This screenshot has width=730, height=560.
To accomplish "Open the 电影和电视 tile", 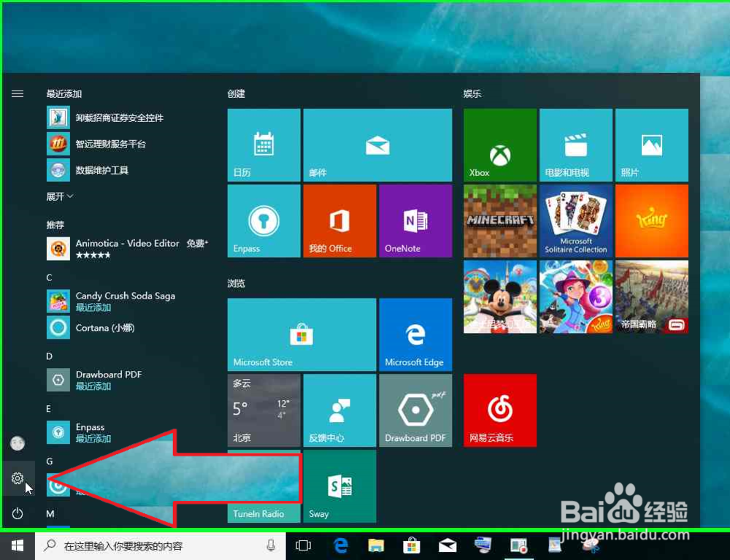I will (x=576, y=145).
